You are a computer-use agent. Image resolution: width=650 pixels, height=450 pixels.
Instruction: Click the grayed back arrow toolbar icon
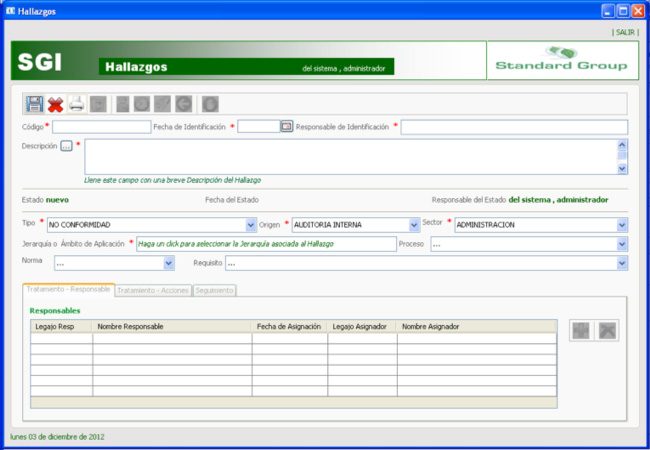[183, 103]
